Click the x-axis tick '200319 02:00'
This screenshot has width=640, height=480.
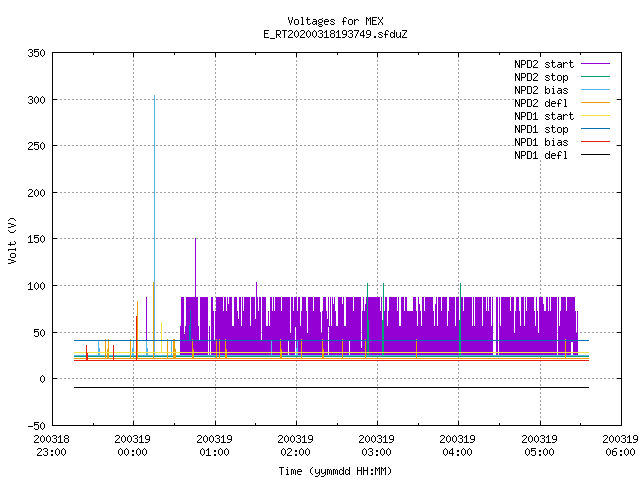pos(295,446)
